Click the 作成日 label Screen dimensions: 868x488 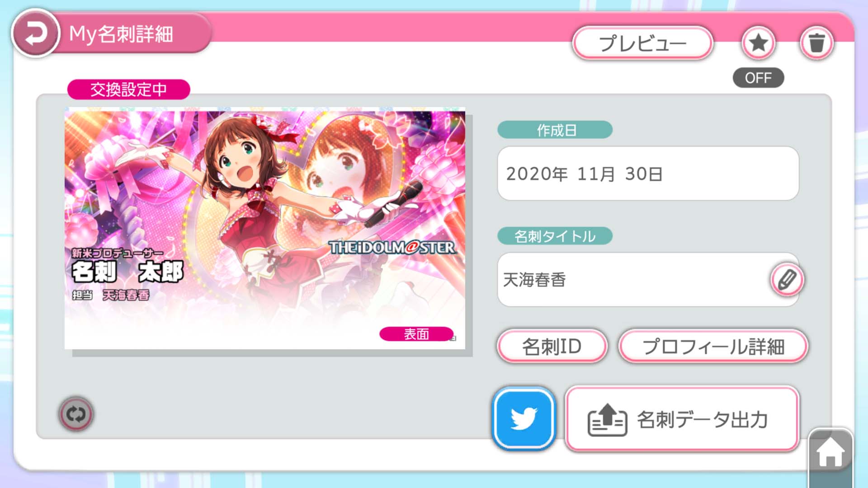tap(555, 130)
